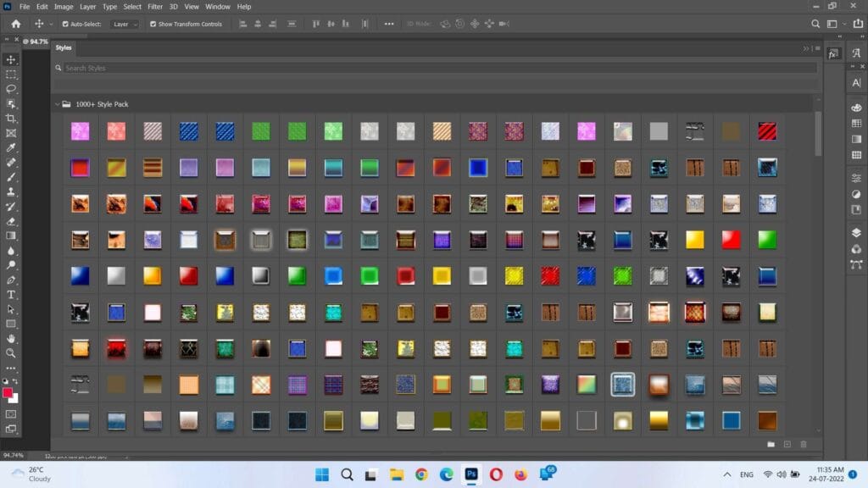
Task: Select the Lasso tool
Action: click(x=11, y=89)
